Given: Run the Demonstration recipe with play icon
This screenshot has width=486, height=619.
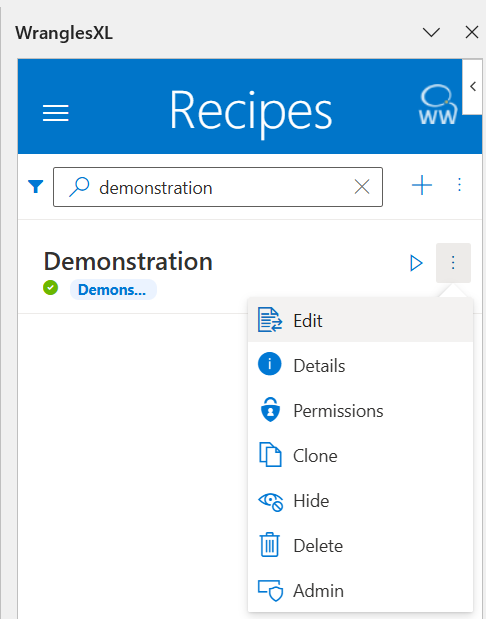Looking at the screenshot, I should tap(416, 263).
